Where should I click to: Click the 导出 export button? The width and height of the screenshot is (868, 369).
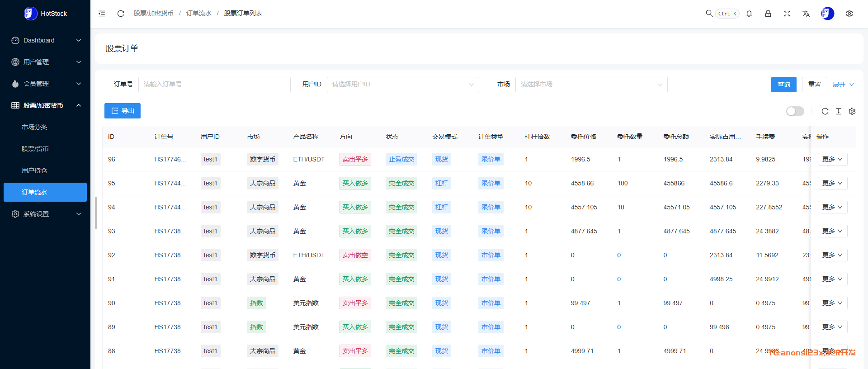click(x=123, y=111)
